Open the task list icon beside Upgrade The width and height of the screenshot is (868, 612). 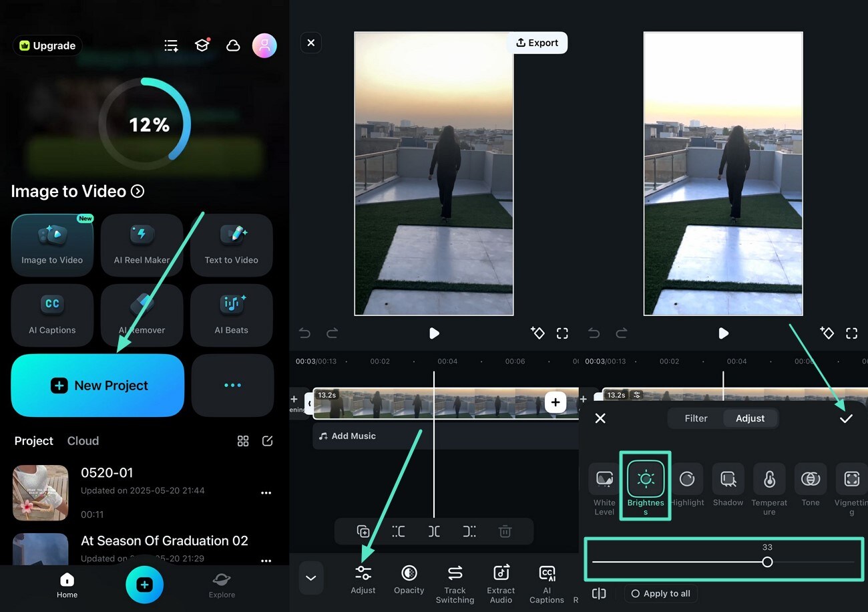click(x=172, y=45)
